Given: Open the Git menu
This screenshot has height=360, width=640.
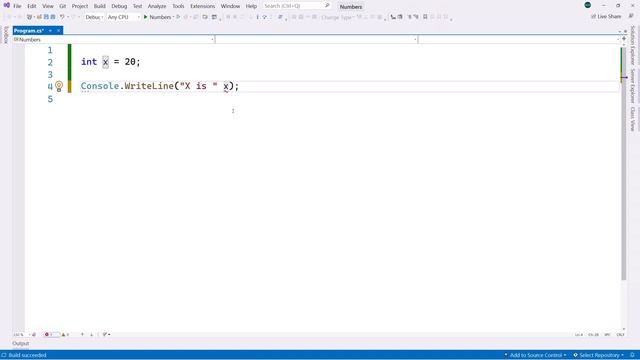Looking at the screenshot, I should click(62, 6).
